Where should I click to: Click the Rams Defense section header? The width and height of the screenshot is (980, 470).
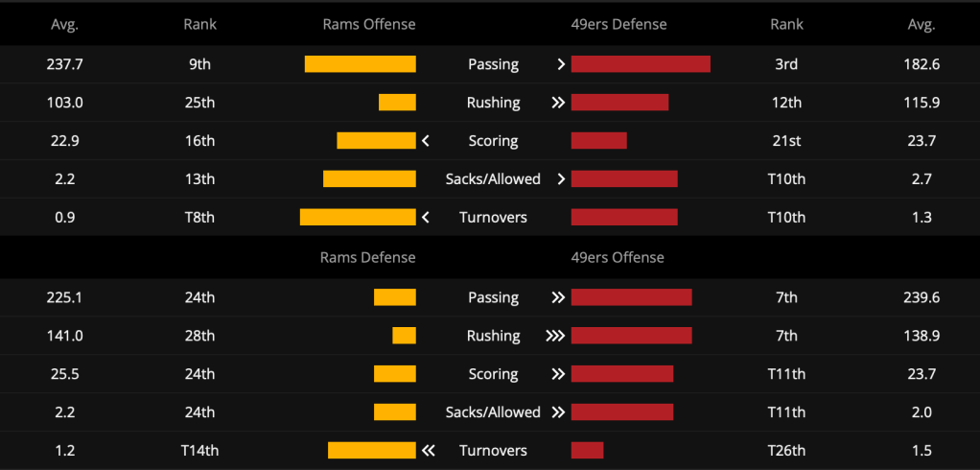(367, 257)
